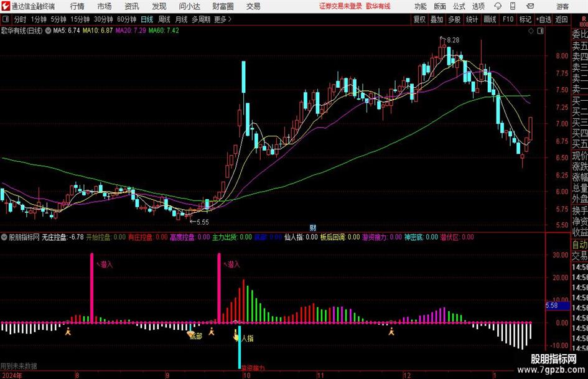The image size is (588, 379).
Task: Click the 游客 user account label
Action: coord(562,6)
